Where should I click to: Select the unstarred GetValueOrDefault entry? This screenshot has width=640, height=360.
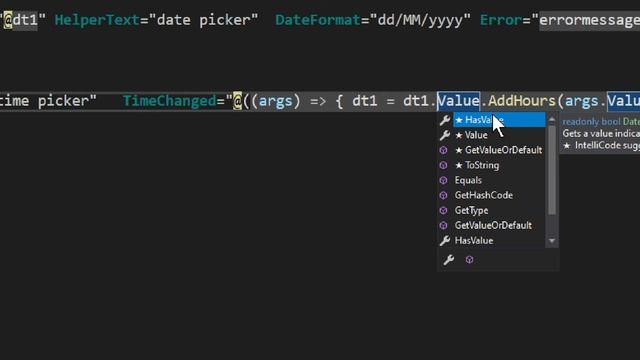499,226
